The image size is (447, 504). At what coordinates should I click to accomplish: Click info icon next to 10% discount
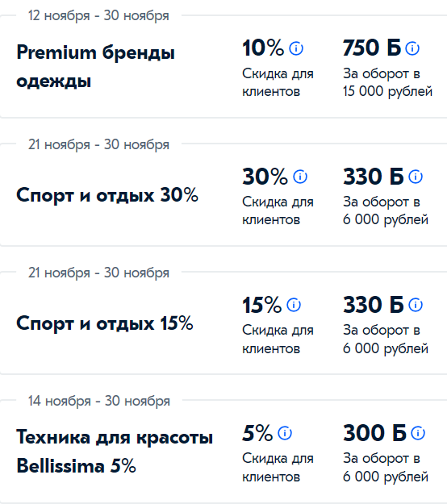tap(296, 48)
